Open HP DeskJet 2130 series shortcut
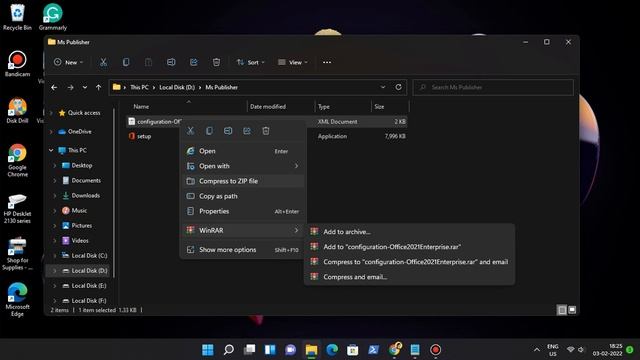The height and width of the screenshot is (360, 640). [17, 209]
